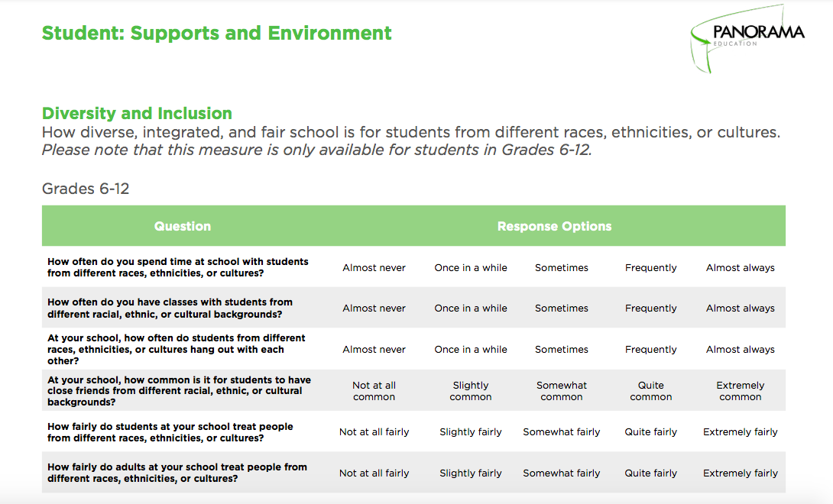Click 'Almost never' in the first question row
The image size is (833, 504).
374,267
